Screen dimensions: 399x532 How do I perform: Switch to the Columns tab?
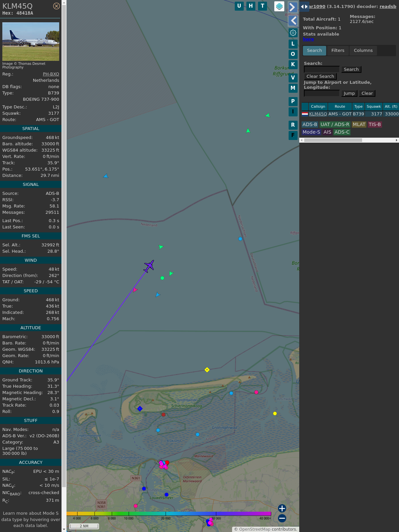pyautogui.click(x=363, y=51)
